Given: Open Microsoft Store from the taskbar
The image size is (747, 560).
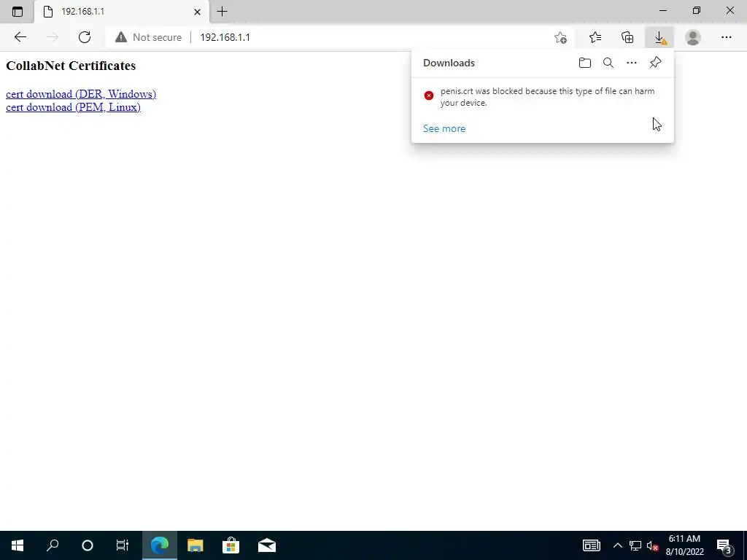Looking at the screenshot, I should (x=231, y=545).
